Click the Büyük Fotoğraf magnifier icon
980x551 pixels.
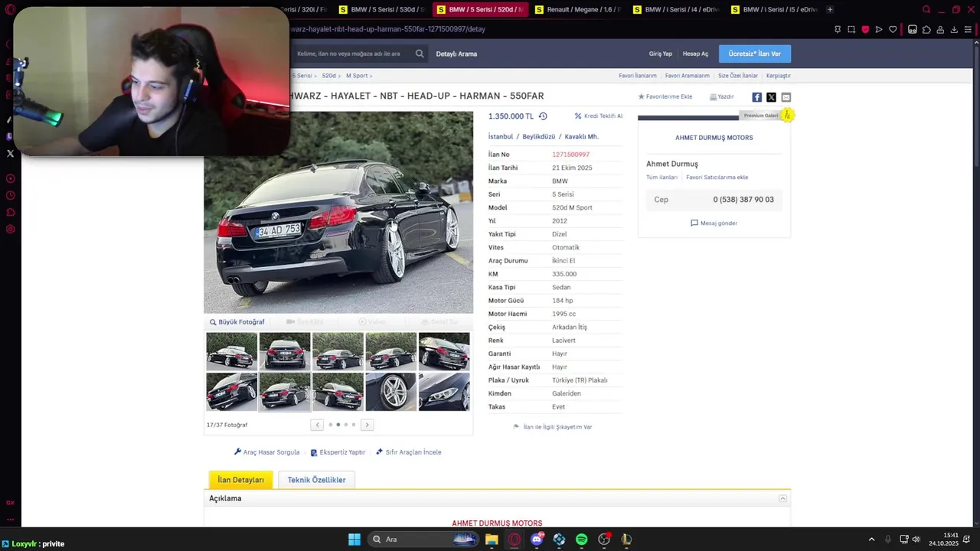213,322
